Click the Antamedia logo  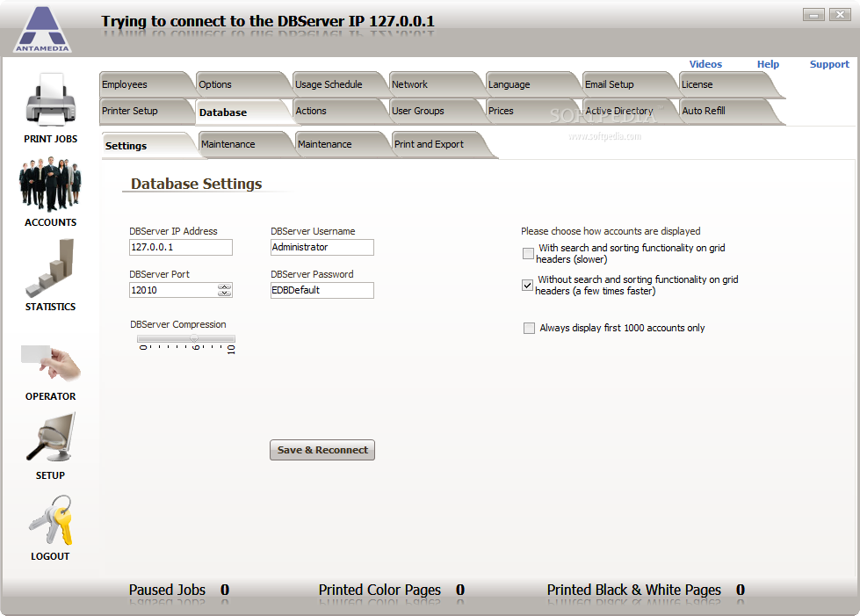click(42, 29)
